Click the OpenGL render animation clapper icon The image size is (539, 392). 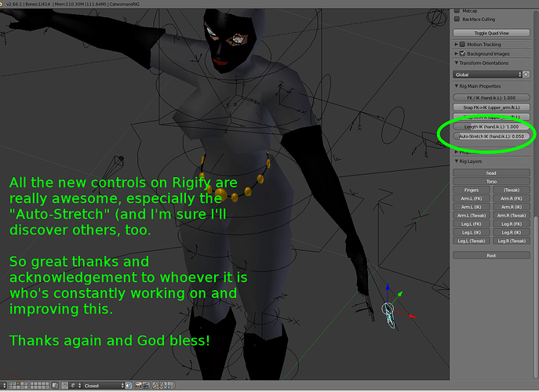[x=146, y=386]
